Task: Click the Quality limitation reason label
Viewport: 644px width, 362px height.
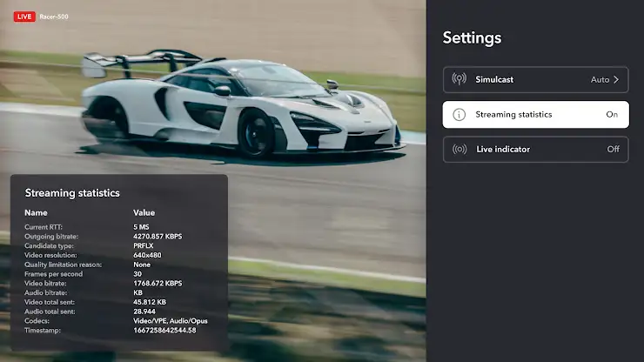Action: click(x=63, y=265)
